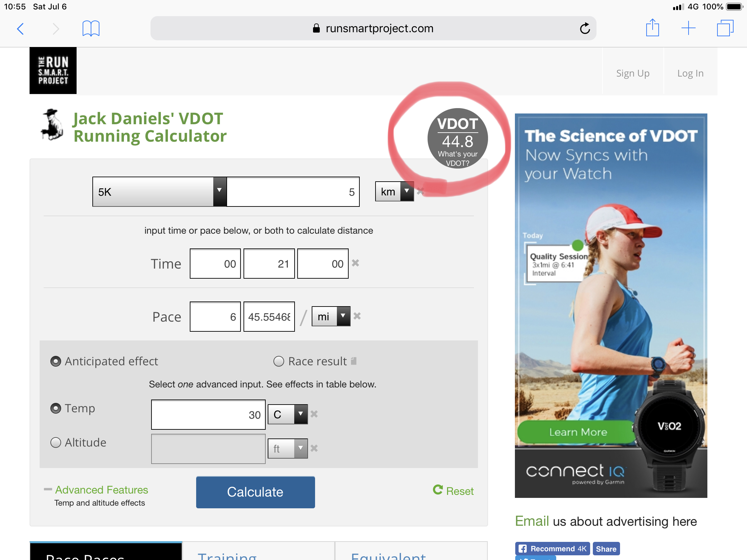Show all tabs overview icon
The width and height of the screenshot is (747, 560).
725,28
